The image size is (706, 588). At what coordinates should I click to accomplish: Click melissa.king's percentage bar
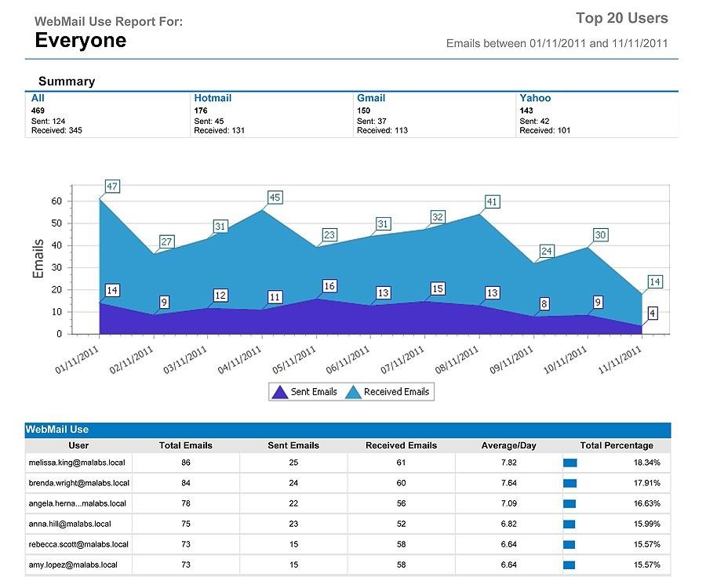click(570, 463)
